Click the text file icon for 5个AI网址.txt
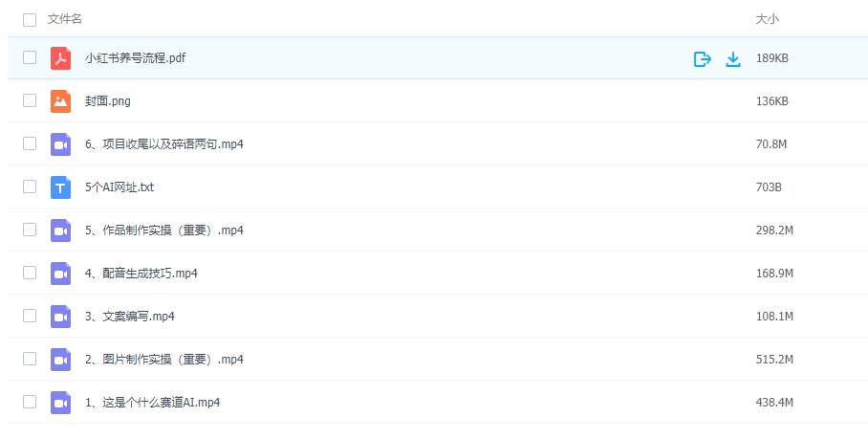Viewport: 868px width, 439px height. point(61,187)
